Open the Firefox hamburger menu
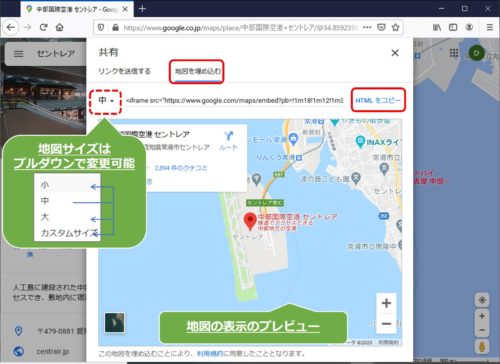The width and height of the screenshot is (500, 364). coord(490,27)
